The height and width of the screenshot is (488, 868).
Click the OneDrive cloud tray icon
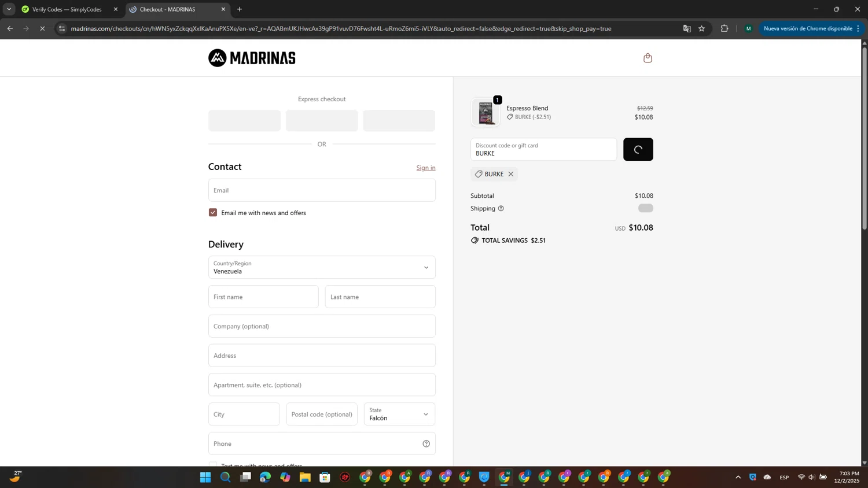pos(767,477)
